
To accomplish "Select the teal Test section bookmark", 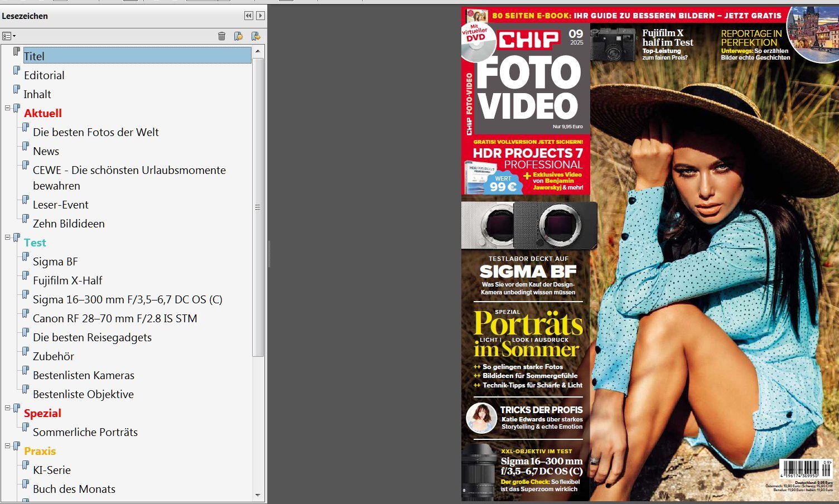I will tap(35, 243).
